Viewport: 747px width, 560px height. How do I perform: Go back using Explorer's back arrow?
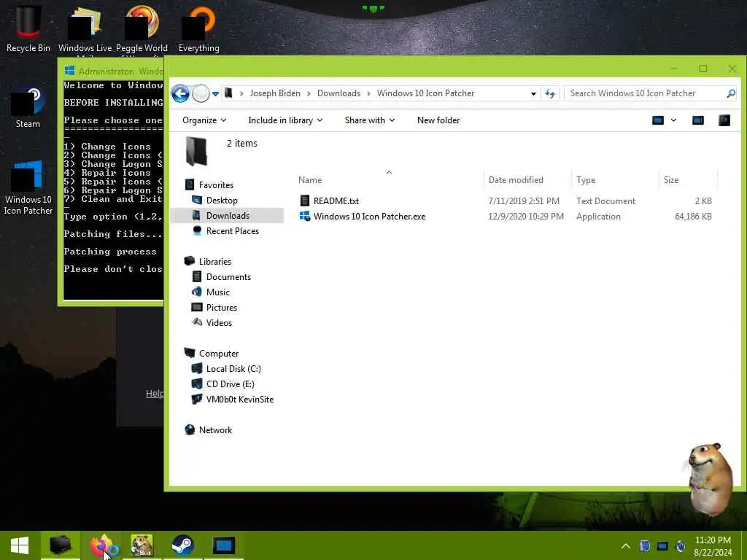click(181, 93)
